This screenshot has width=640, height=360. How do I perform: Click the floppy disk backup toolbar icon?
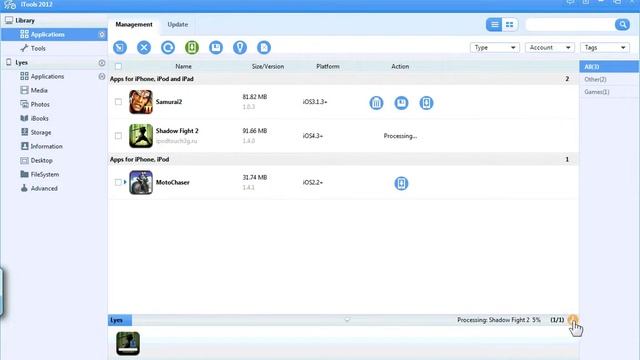[x=216, y=47]
